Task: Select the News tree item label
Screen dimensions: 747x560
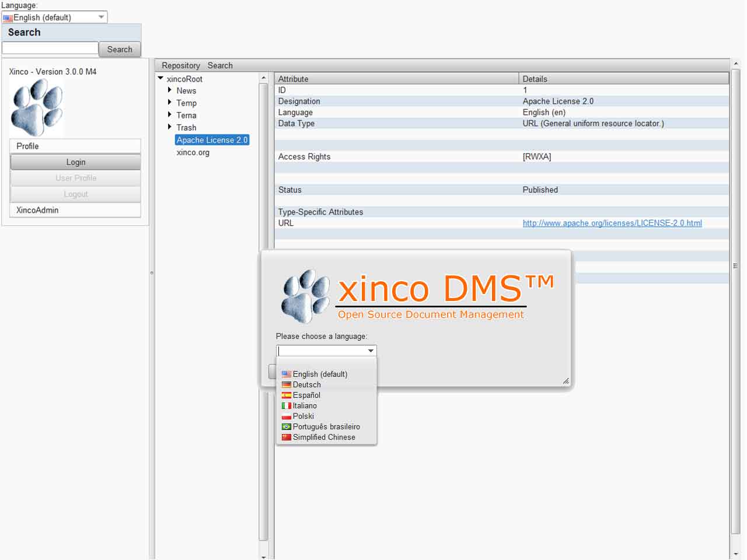Action: pos(186,90)
